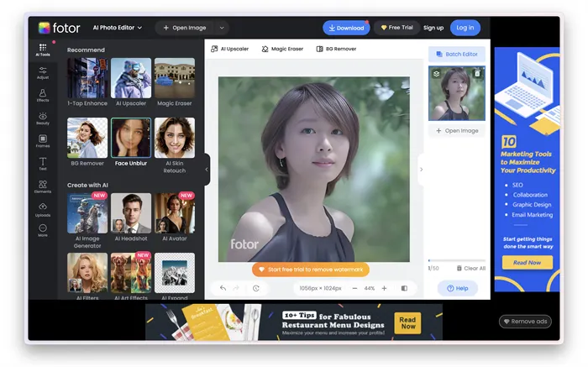
Task: Choose the Magic Eraser thumbnail in Recommend
Action: click(175, 78)
